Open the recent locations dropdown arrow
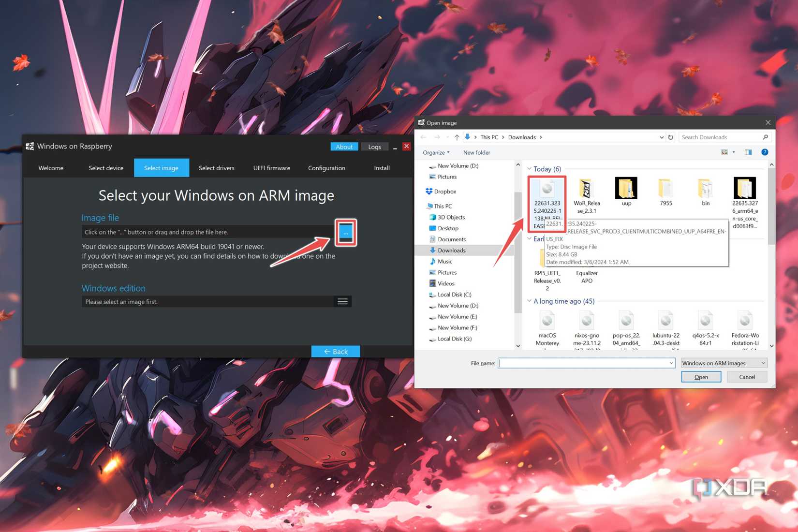Viewport: 798px width, 532px height. 447,137
